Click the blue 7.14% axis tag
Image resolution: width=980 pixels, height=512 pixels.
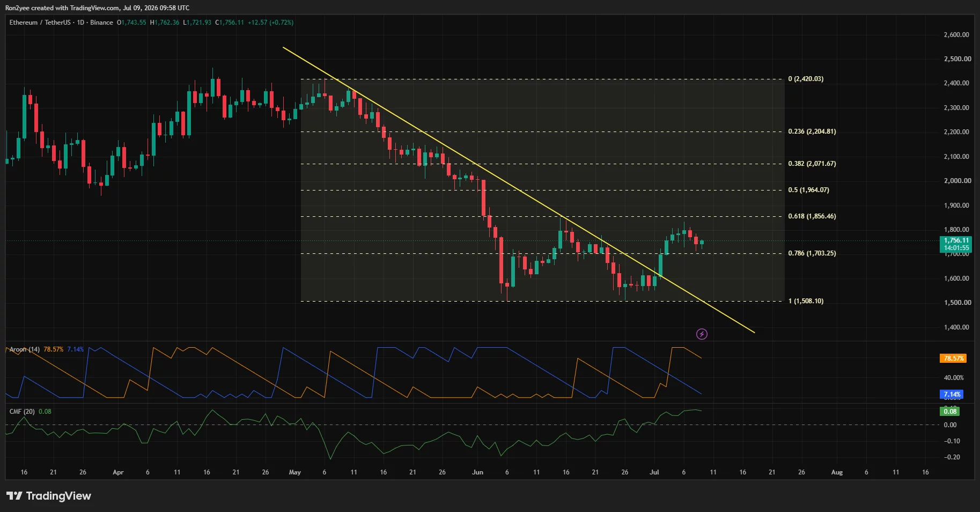[x=952, y=394]
